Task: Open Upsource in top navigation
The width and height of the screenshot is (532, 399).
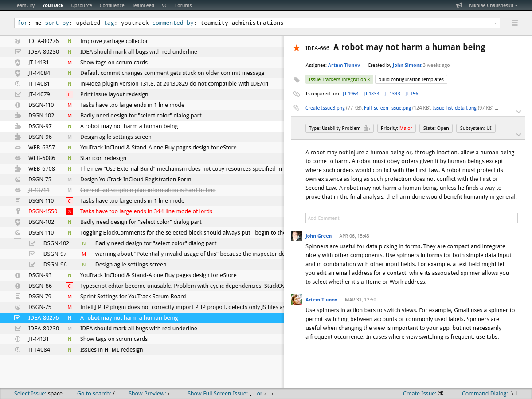Action: (x=82, y=5)
